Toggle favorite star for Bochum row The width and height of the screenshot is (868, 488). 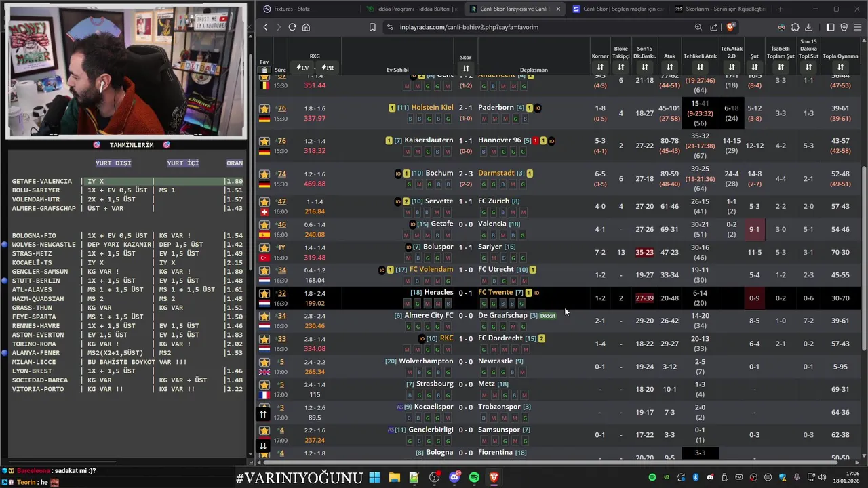coord(264,174)
